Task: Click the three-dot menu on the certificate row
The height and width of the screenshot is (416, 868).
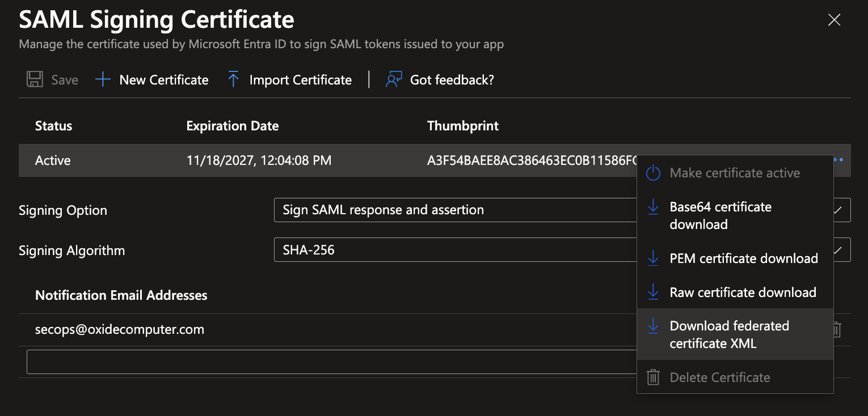Action: (x=838, y=160)
